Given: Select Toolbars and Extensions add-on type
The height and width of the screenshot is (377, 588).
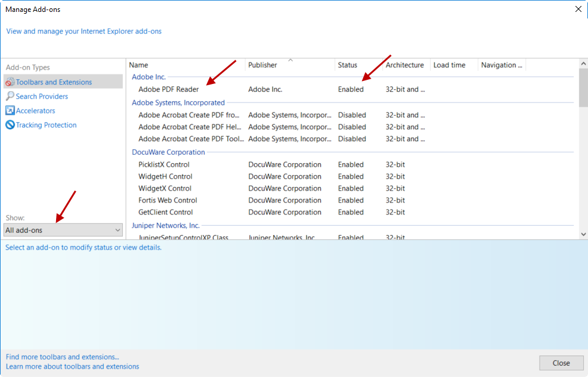Looking at the screenshot, I should pos(63,82).
